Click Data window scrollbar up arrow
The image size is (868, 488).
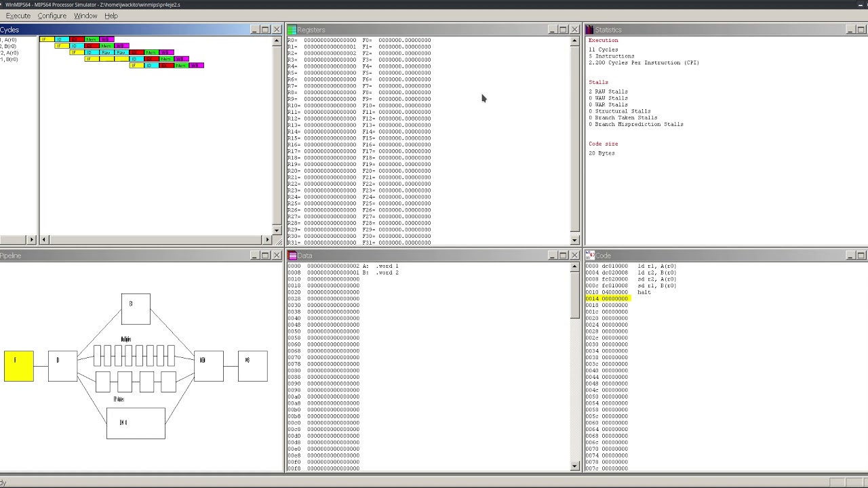point(575,267)
